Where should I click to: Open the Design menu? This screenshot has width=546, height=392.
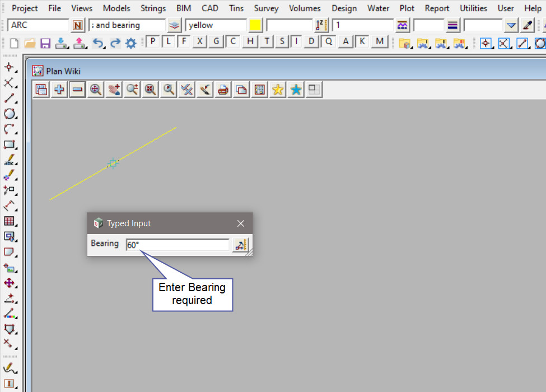344,8
